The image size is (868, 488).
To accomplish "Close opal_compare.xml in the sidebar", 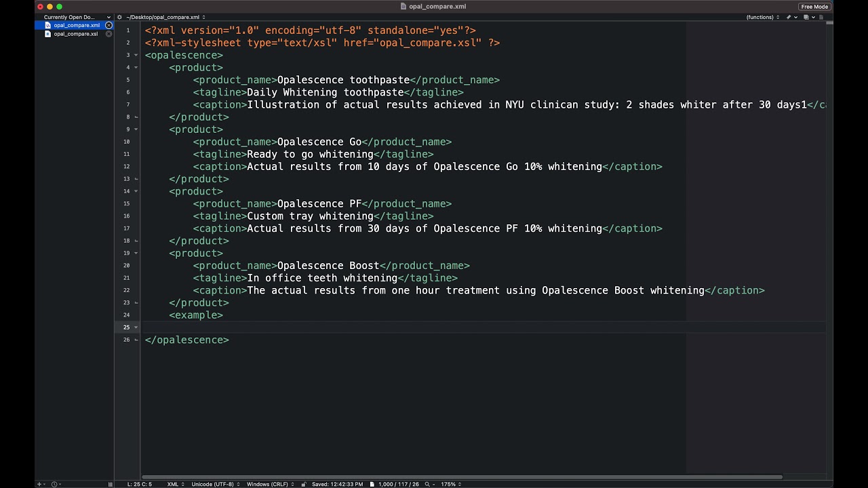I will click(108, 25).
